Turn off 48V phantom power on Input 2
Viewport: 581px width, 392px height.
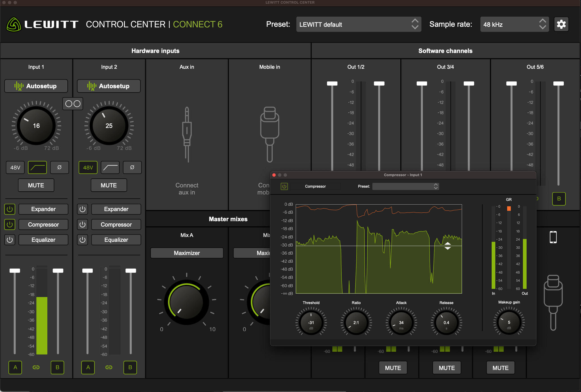pyautogui.click(x=88, y=167)
